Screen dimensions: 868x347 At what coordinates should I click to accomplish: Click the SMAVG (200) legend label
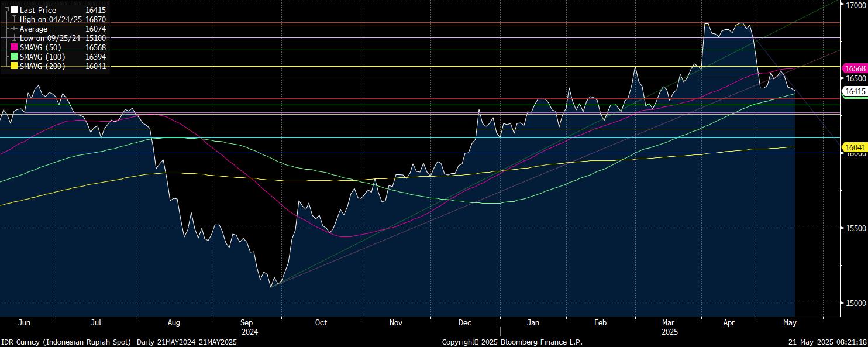point(43,66)
